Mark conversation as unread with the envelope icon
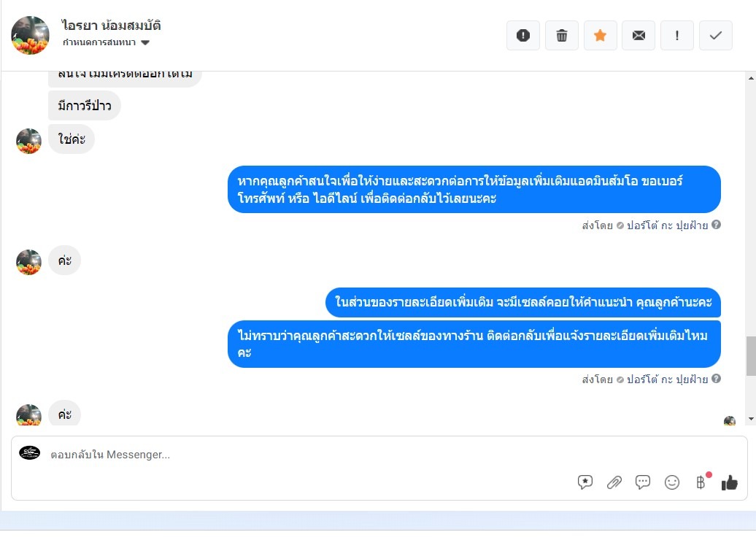 coord(639,35)
